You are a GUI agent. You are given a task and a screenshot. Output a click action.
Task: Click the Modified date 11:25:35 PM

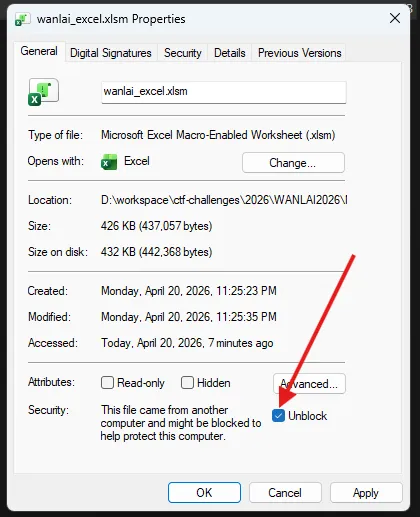click(189, 317)
